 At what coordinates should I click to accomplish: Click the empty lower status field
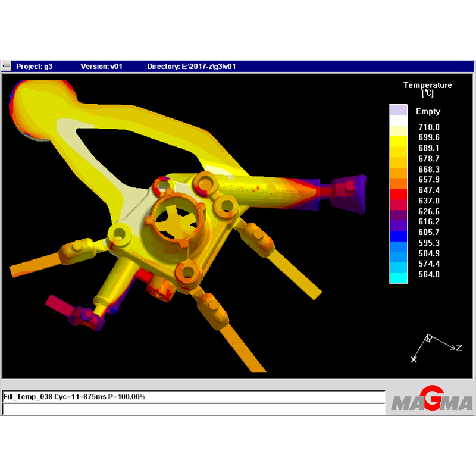[194, 409]
